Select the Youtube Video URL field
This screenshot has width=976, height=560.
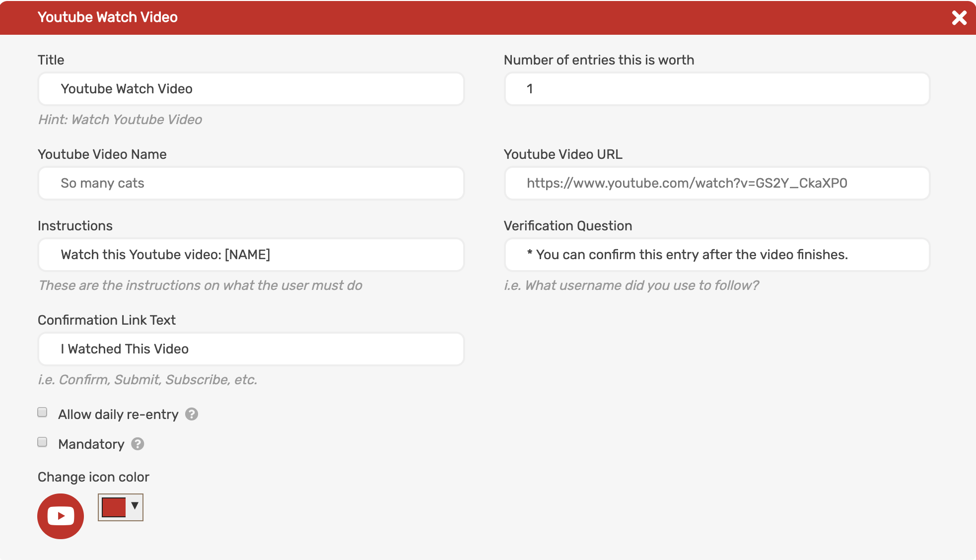pos(716,183)
